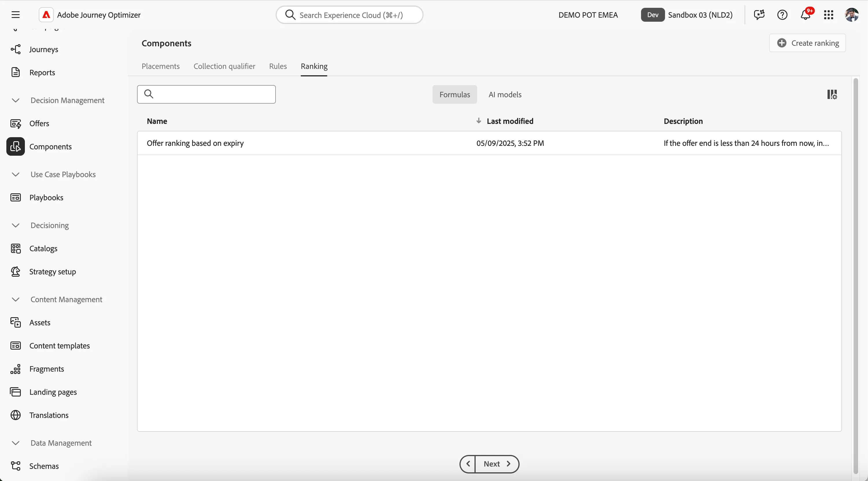The image size is (868, 481).
Task: Open the Sandbox 03 (NLD2) switcher
Action: (x=687, y=15)
